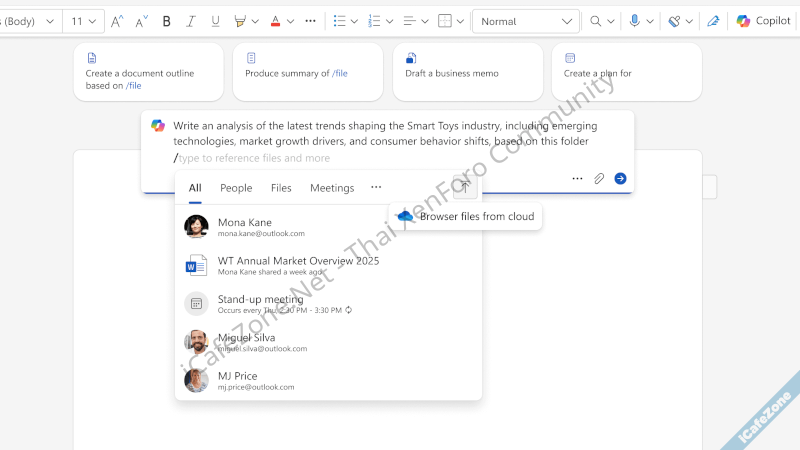Open the Normal styles combo box
This screenshot has width=800, height=450.
(526, 21)
